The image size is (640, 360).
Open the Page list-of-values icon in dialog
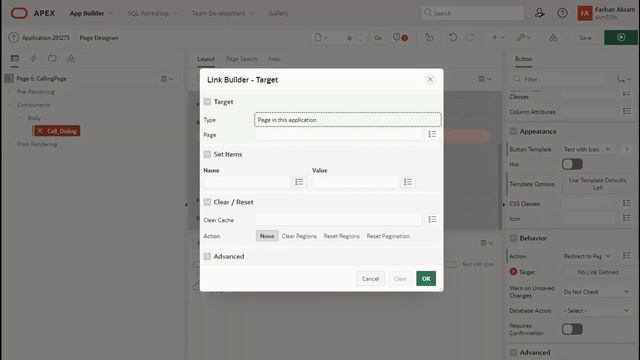pos(432,134)
